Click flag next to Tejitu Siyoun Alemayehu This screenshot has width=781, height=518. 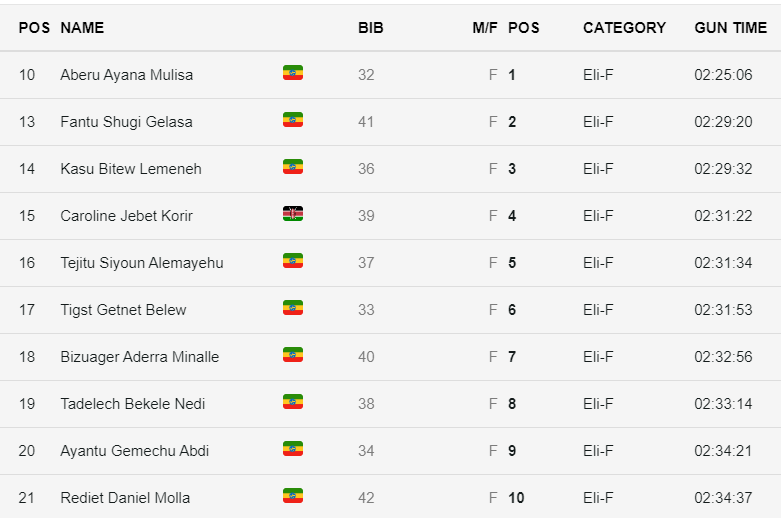click(293, 261)
